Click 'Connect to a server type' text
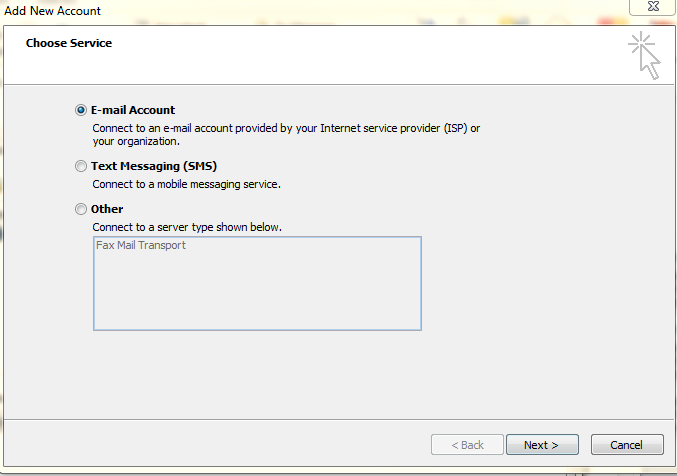 [187, 227]
